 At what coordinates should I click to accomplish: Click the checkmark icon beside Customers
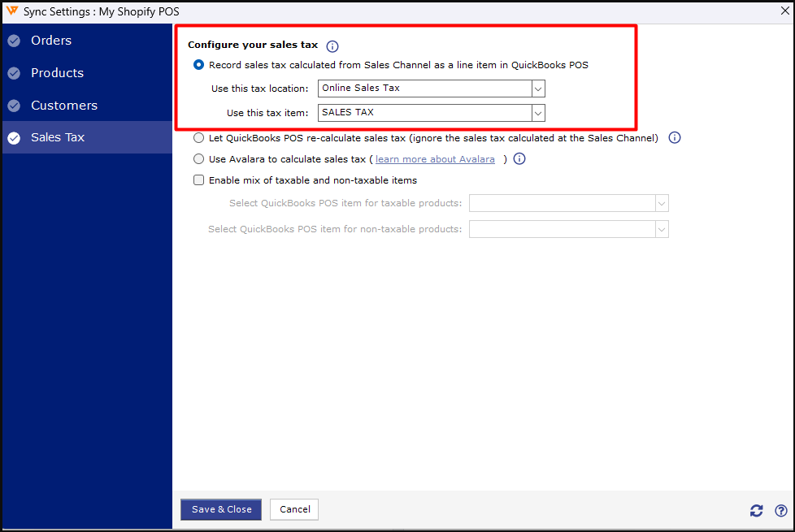(14, 106)
